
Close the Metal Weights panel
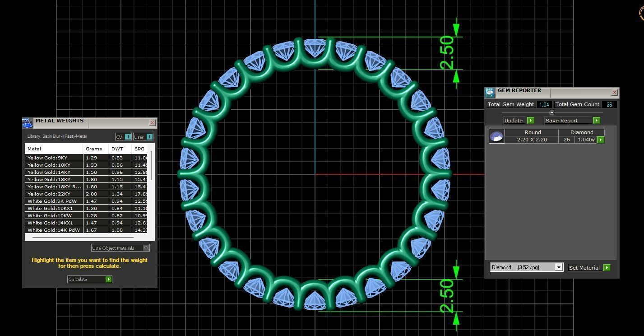[x=153, y=122]
